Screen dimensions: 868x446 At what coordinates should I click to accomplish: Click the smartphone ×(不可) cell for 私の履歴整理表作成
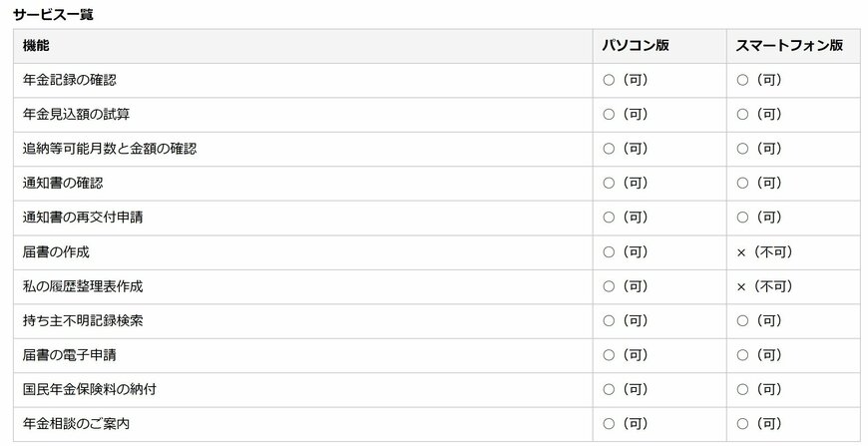pyautogui.click(x=764, y=286)
